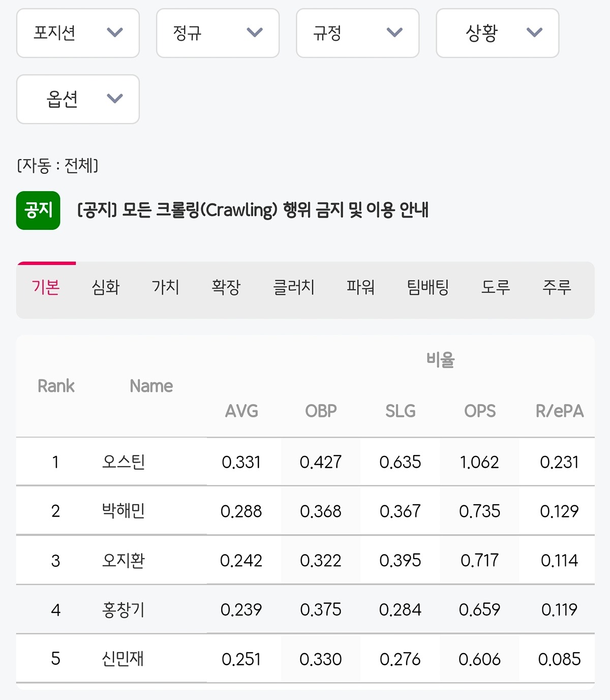Sort by the SLG column header

click(400, 411)
